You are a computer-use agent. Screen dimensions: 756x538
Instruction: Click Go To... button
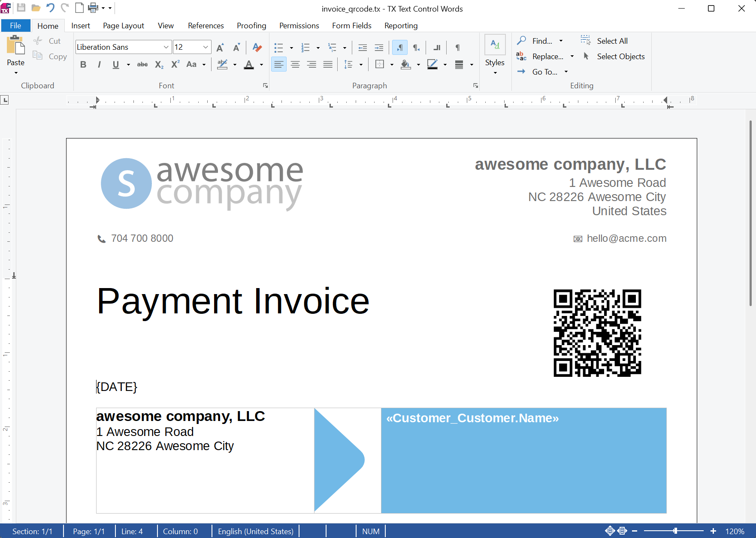tap(537, 72)
